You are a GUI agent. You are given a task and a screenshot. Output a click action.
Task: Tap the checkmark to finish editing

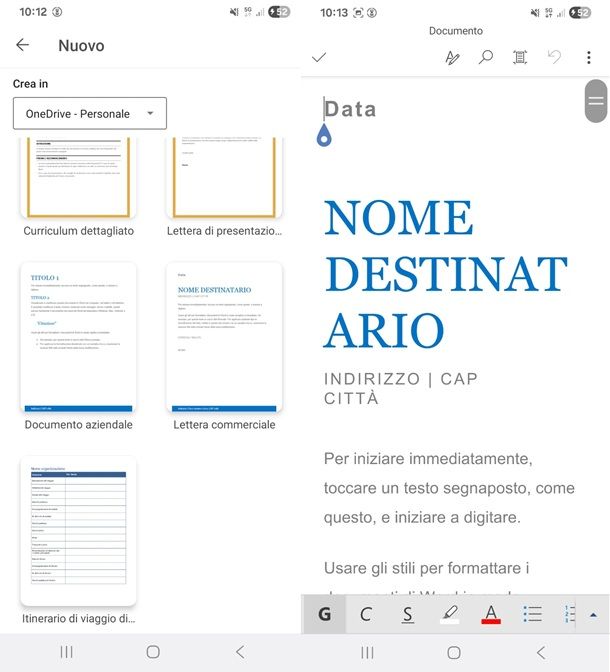(319, 57)
